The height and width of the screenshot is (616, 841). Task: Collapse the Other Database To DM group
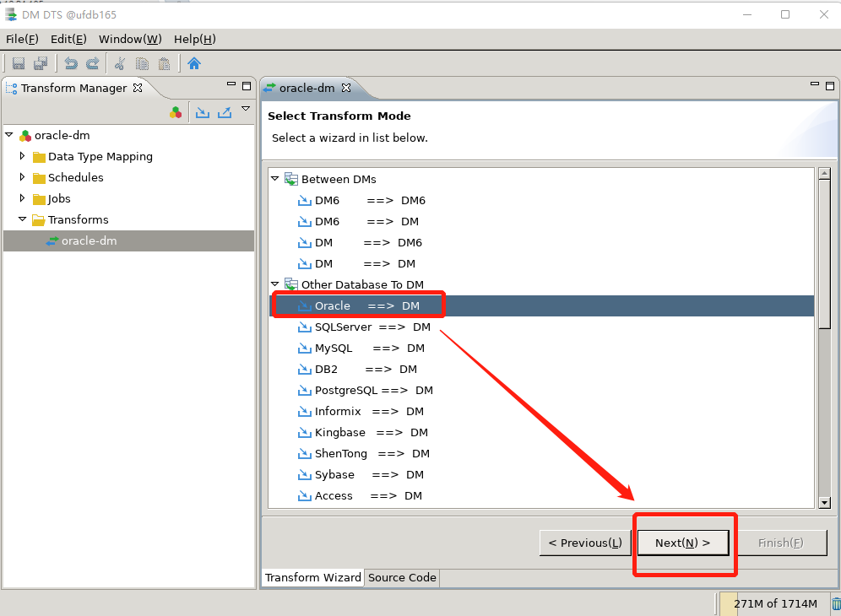point(274,284)
